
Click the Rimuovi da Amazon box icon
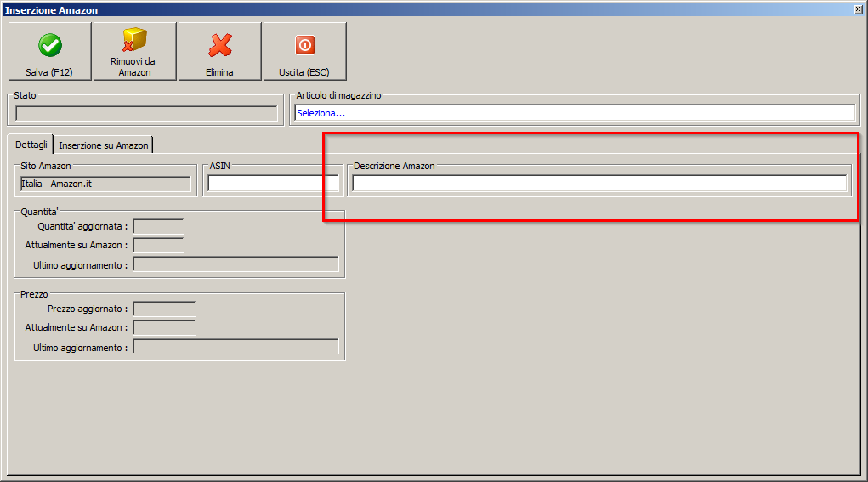coord(134,40)
